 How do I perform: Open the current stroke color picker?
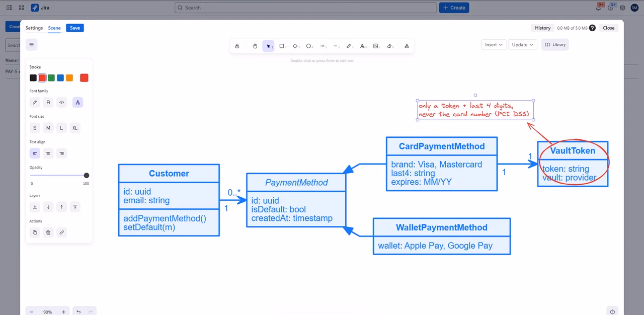[x=84, y=78]
